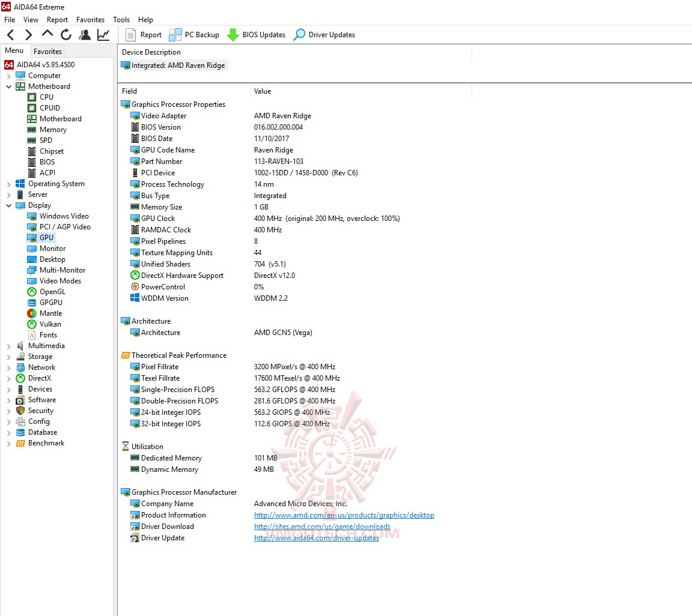The image size is (692, 616).
Task: Click the DirectX icon in the tree
Action: coord(20,378)
